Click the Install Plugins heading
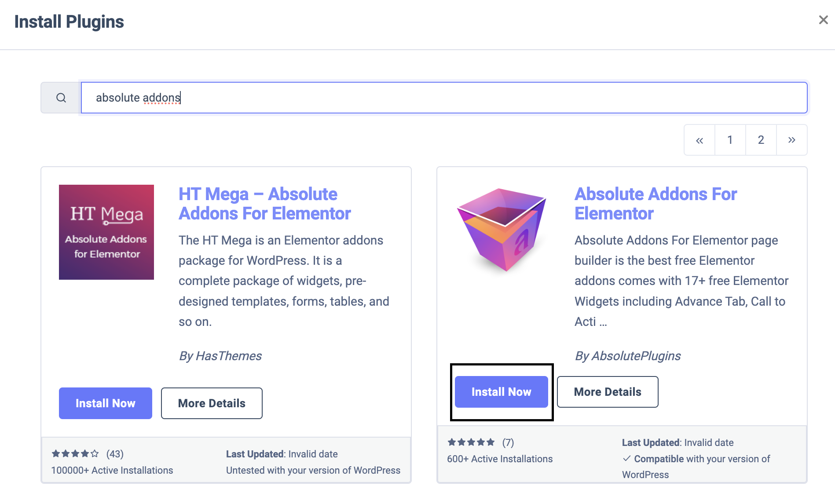 (x=69, y=22)
